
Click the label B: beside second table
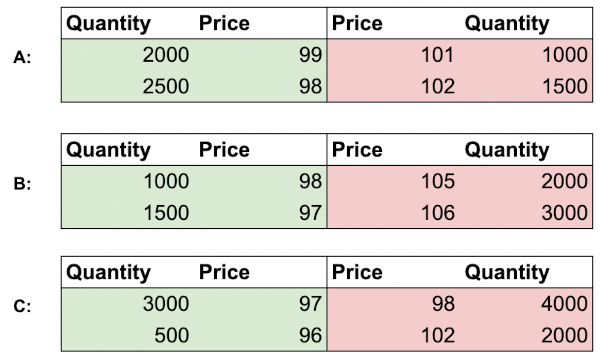click(22, 184)
